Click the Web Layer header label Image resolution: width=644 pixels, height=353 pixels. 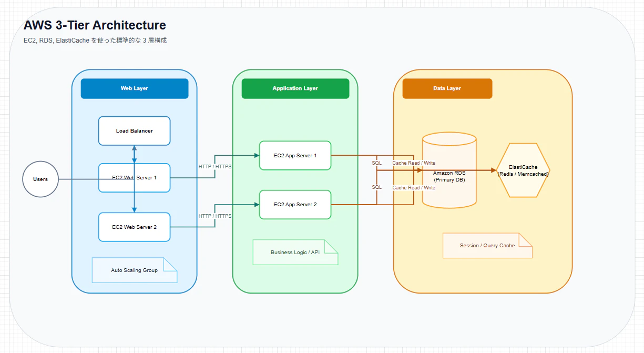pos(135,88)
